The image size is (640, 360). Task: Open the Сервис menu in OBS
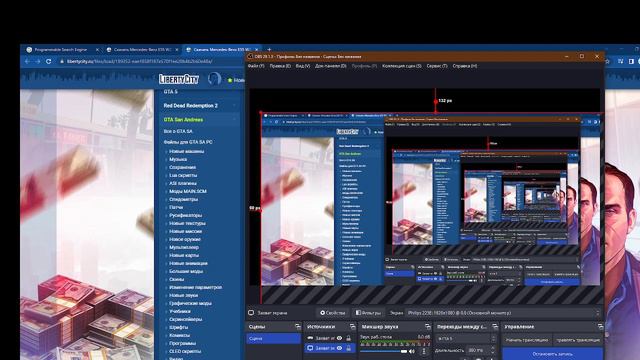(437, 66)
